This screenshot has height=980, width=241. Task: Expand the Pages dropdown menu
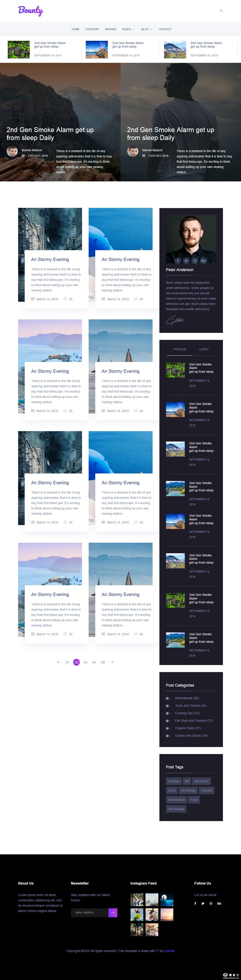[x=128, y=29]
